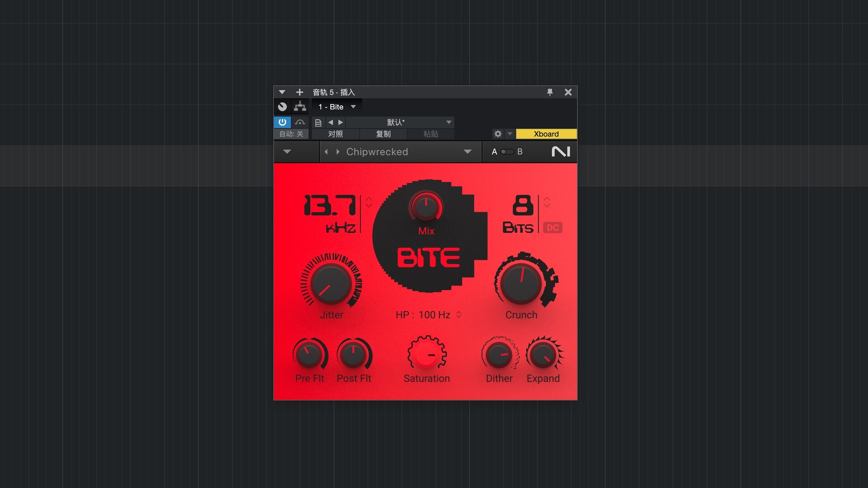Toggle 自动: 关 automation state
This screenshot has width=868, height=488.
(291, 134)
